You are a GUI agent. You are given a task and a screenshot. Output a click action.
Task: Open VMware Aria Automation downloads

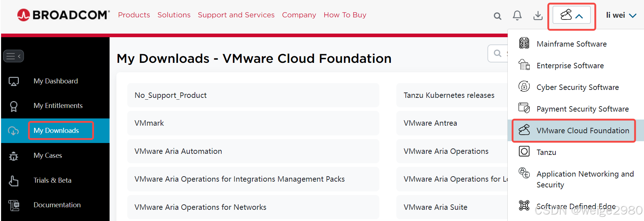tap(253, 151)
